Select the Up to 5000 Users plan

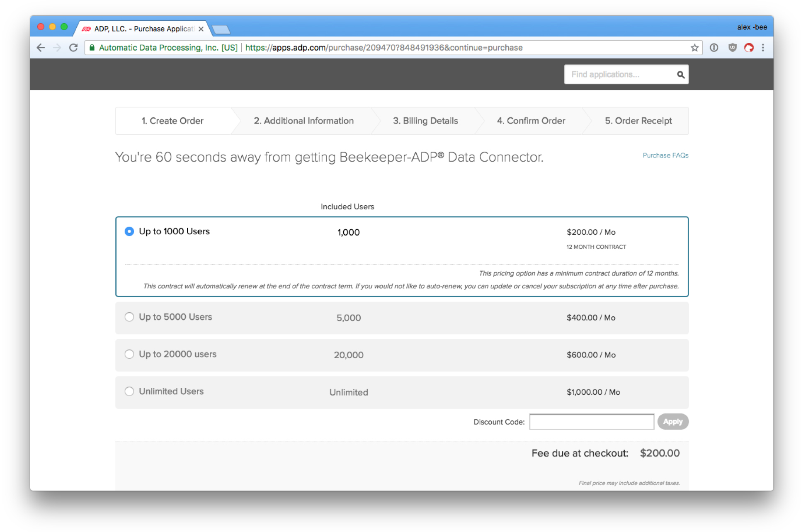(129, 317)
